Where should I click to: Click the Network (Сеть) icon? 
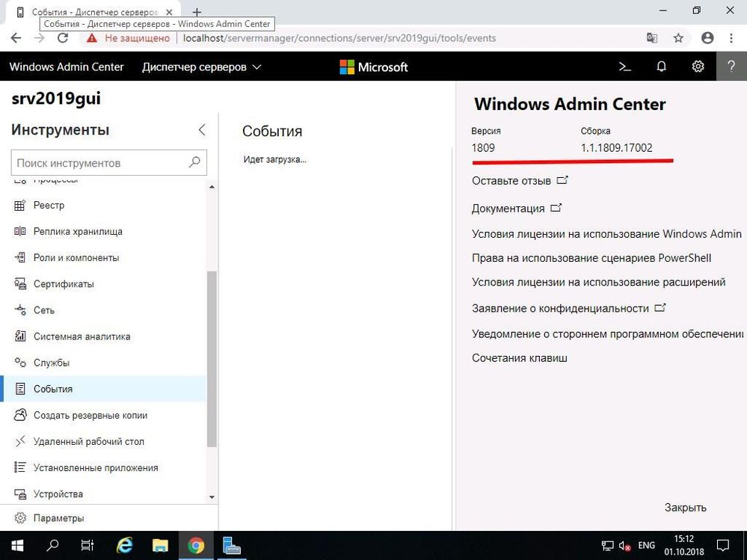coord(20,310)
